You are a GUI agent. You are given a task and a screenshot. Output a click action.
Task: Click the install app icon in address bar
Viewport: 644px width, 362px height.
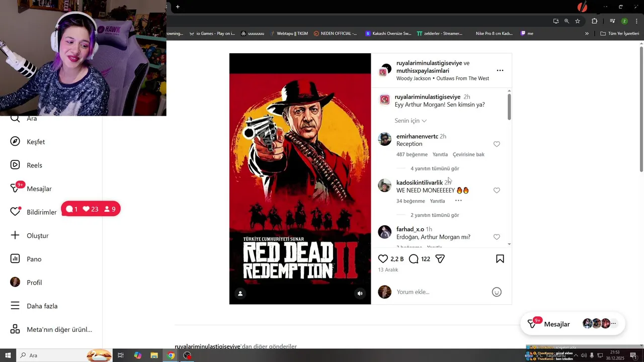pos(555,21)
